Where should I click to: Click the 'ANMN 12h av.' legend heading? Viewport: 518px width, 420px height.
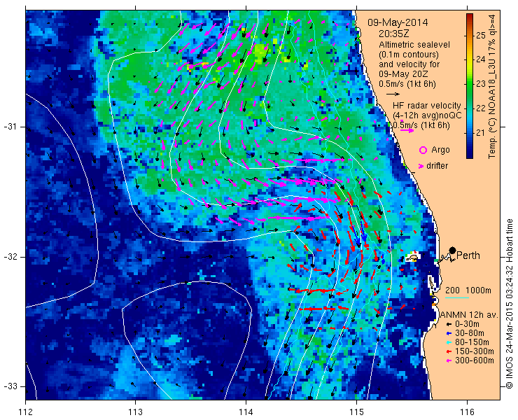470,315
